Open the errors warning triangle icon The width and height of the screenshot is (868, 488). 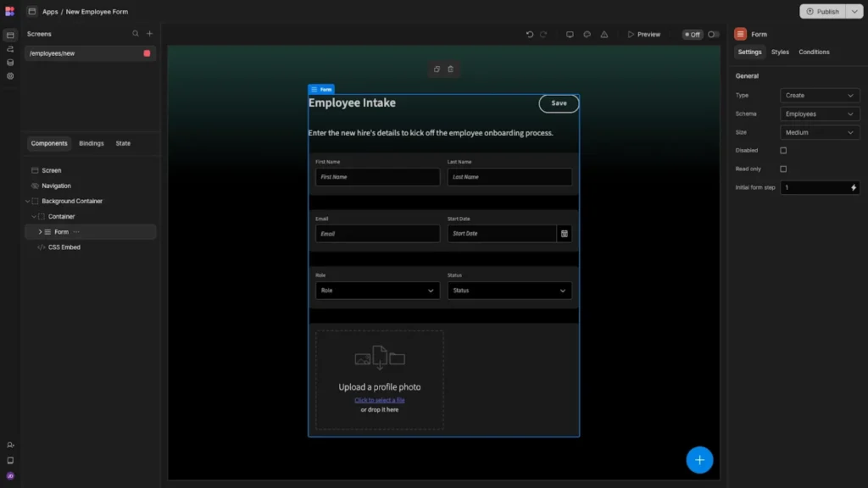604,34
